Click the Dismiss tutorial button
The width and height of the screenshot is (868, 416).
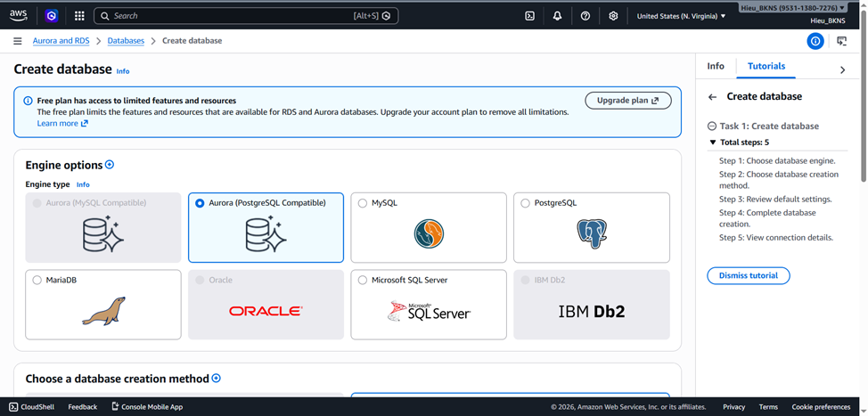point(748,275)
